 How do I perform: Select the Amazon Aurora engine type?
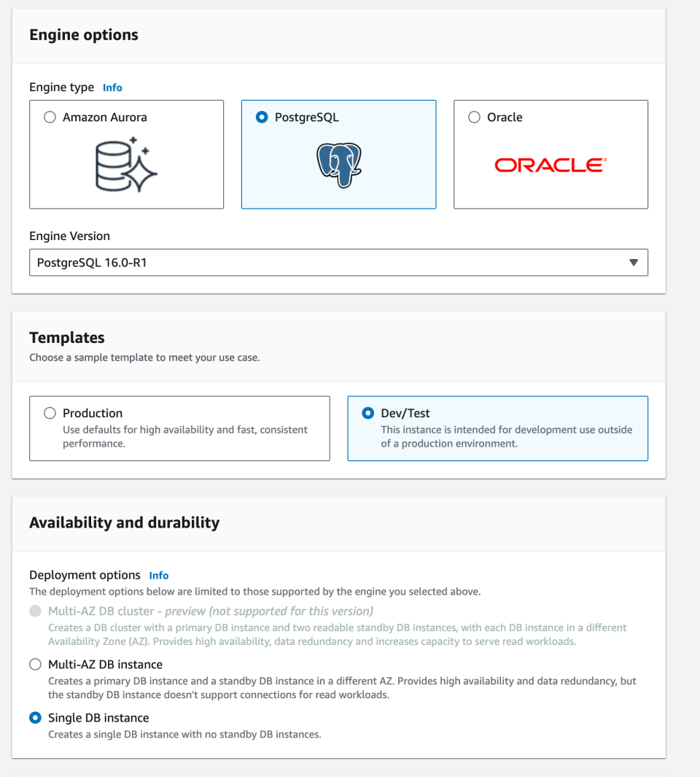[49, 117]
